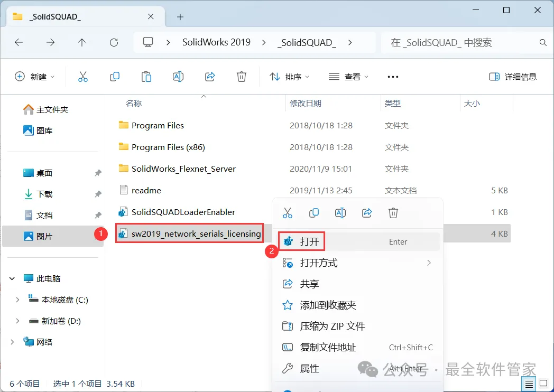Sort by the 修改日期 column header
The height and width of the screenshot is (392, 554).
(x=305, y=104)
